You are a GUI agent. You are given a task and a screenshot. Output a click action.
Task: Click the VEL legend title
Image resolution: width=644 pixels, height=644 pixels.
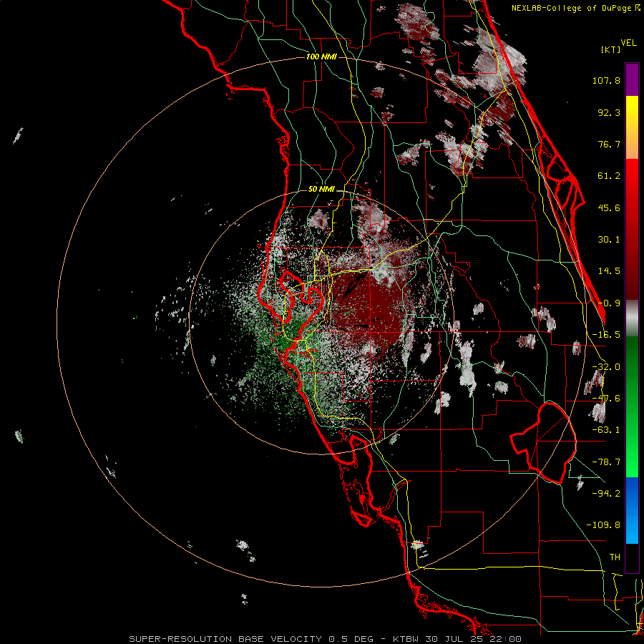pyautogui.click(x=628, y=43)
